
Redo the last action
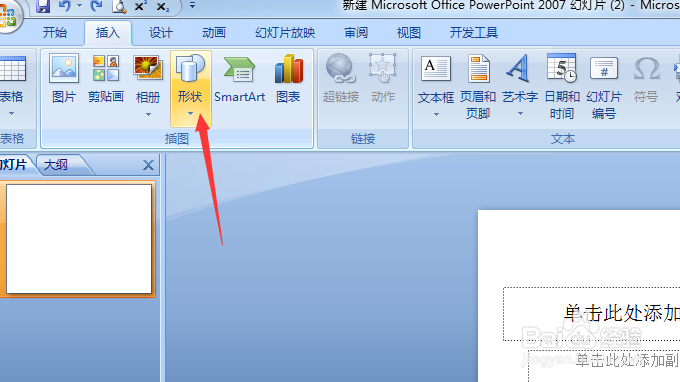coord(96,6)
